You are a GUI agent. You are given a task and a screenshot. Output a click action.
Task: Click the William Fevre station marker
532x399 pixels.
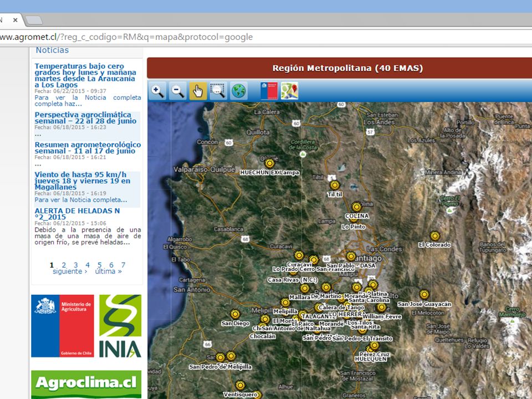(x=381, y=308)
